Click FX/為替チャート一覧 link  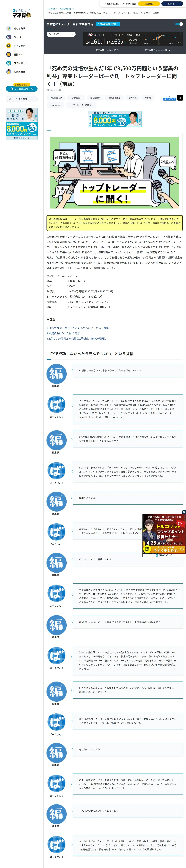[x=157, y=50]
